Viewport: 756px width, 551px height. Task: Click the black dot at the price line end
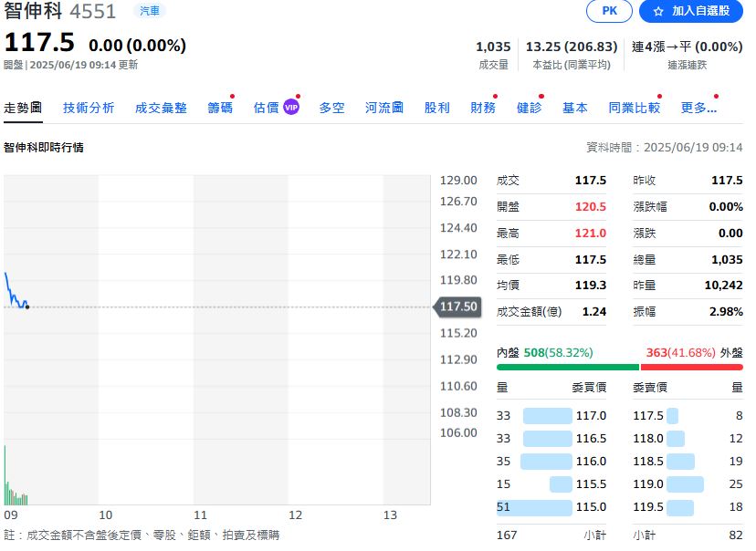click(27, 307)
